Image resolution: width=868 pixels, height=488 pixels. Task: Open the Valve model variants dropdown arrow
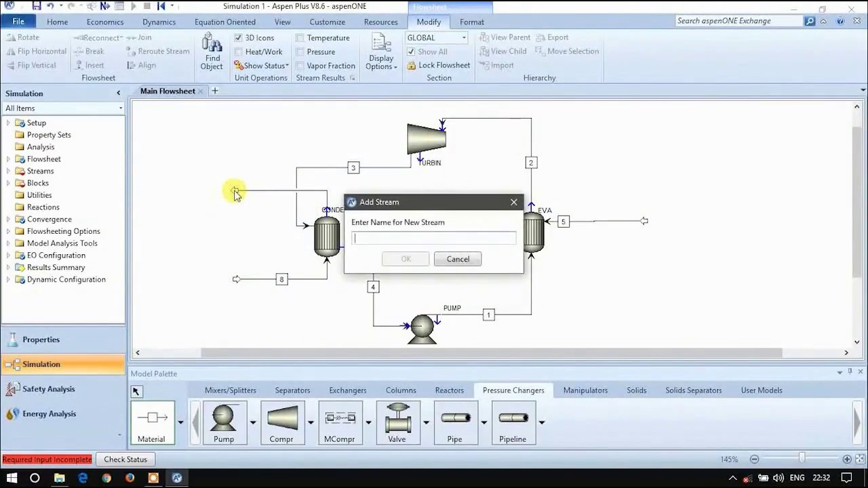click(x=427, y=422)
